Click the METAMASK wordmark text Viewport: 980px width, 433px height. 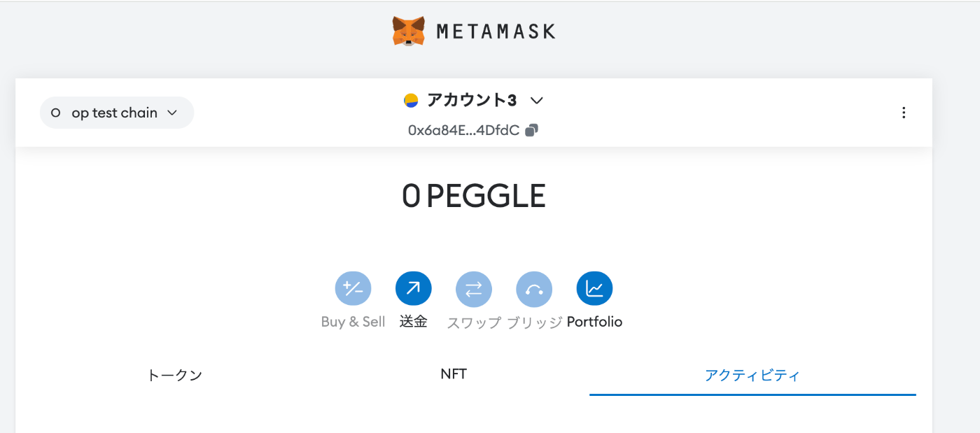[496, 31]
